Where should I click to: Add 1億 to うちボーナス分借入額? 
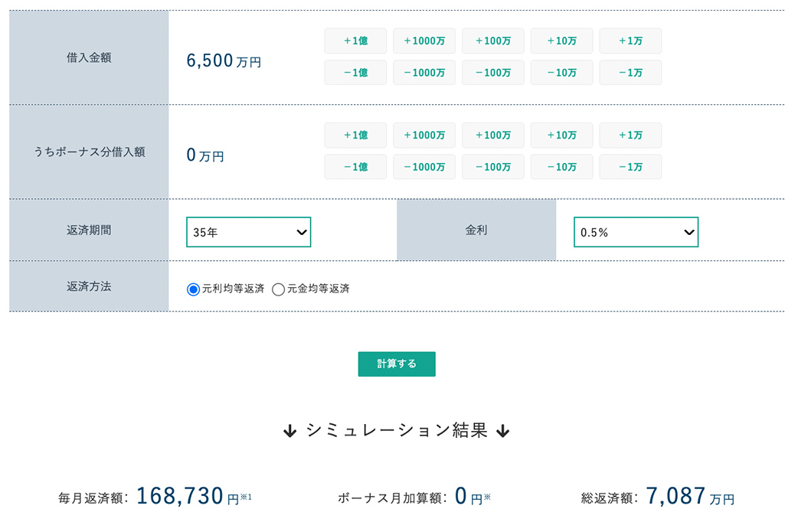click(x=355, y=135)
